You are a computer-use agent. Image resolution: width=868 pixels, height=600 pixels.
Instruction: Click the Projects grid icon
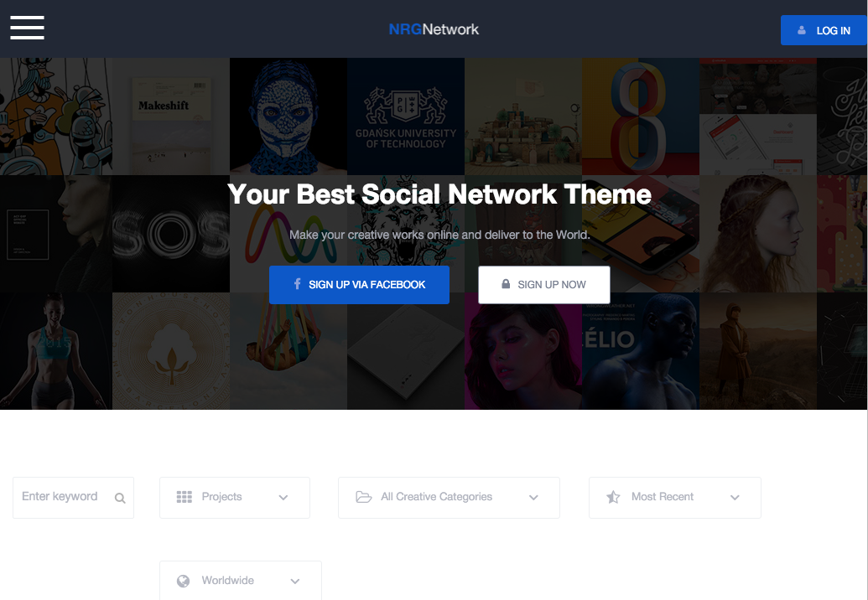click(x=185, y=497)
